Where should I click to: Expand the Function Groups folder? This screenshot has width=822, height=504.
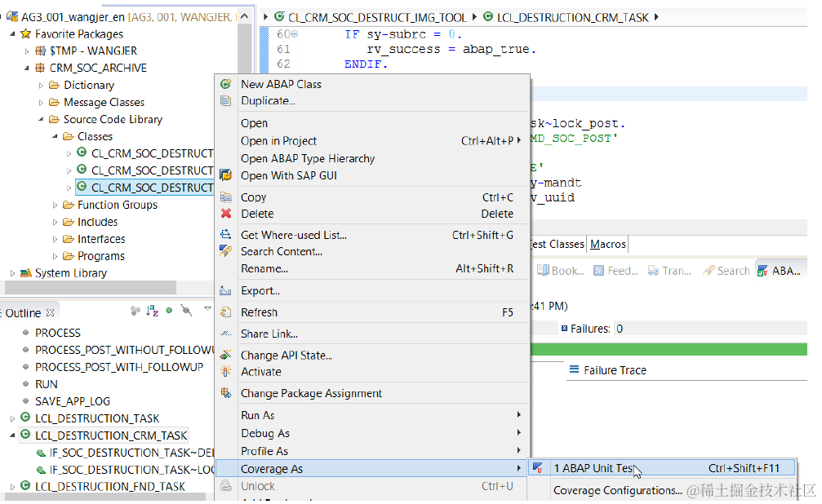click(x=55, y=205)
